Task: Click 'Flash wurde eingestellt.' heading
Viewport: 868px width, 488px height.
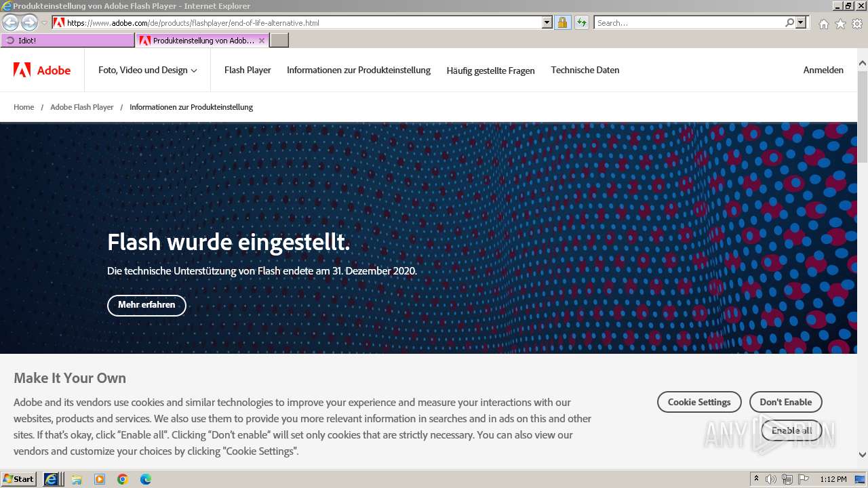Action: coord(229,242)
